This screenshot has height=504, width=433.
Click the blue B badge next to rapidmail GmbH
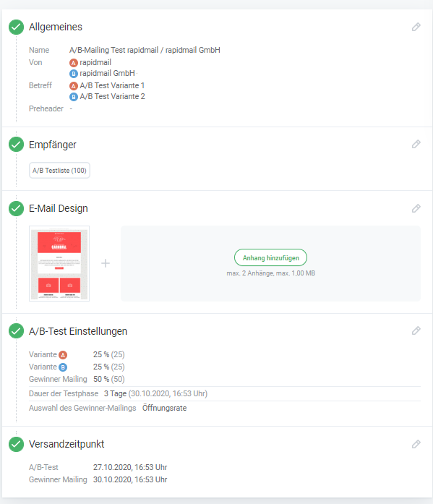click(74, 74)
